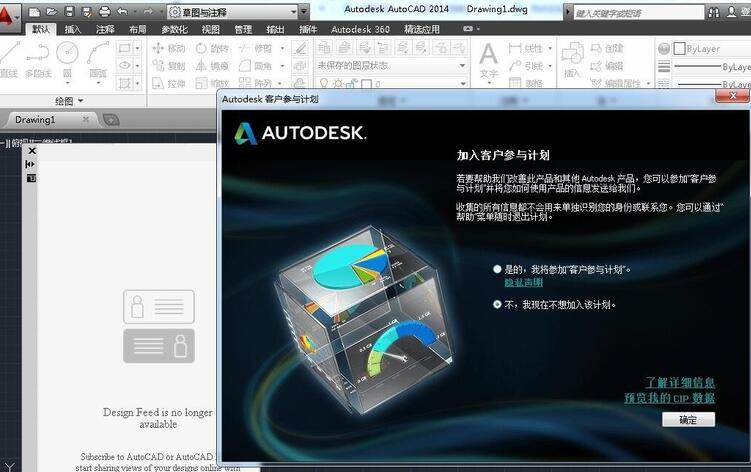The height and width of the screenshot is (472, 751).
Task: Select radio 是的,我将参加客户参与计划
Action: point(497,269)
